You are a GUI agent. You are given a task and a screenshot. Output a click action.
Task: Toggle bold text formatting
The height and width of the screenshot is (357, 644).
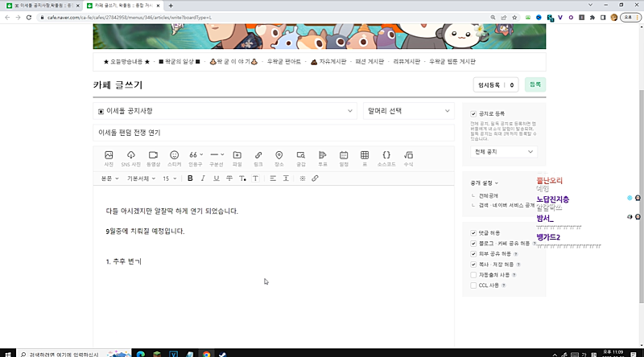point(190,178)
